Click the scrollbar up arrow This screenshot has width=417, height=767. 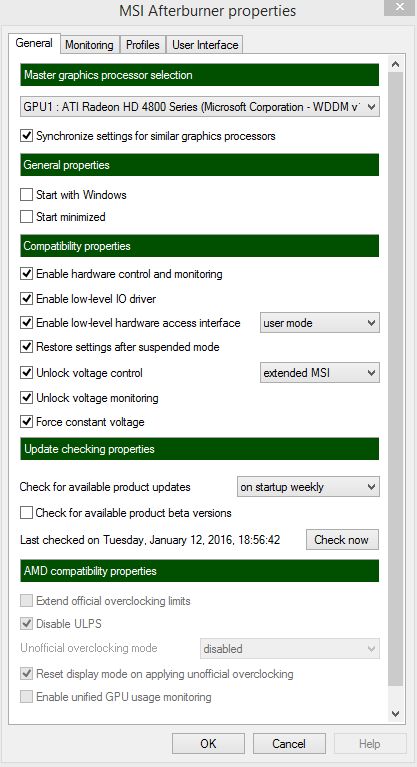pos(395,64)
